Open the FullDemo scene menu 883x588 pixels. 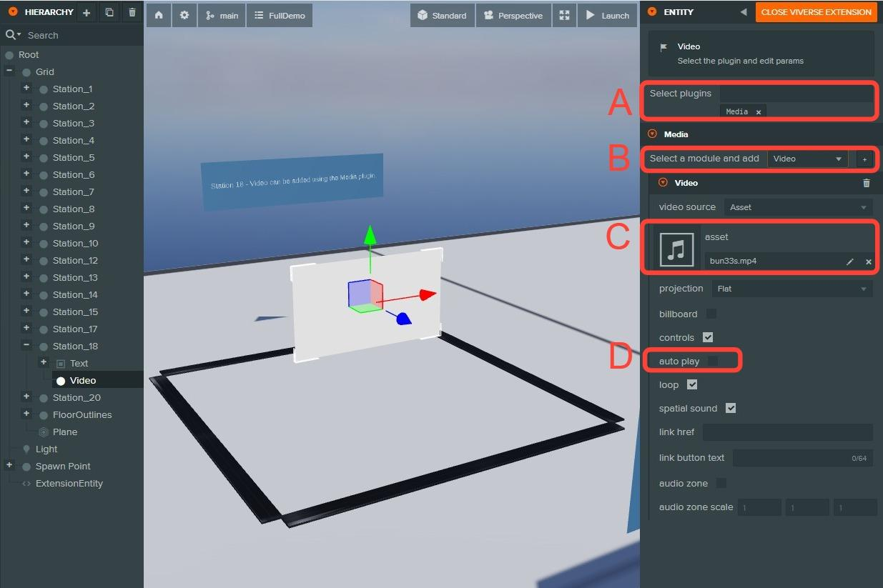point(279,15)
